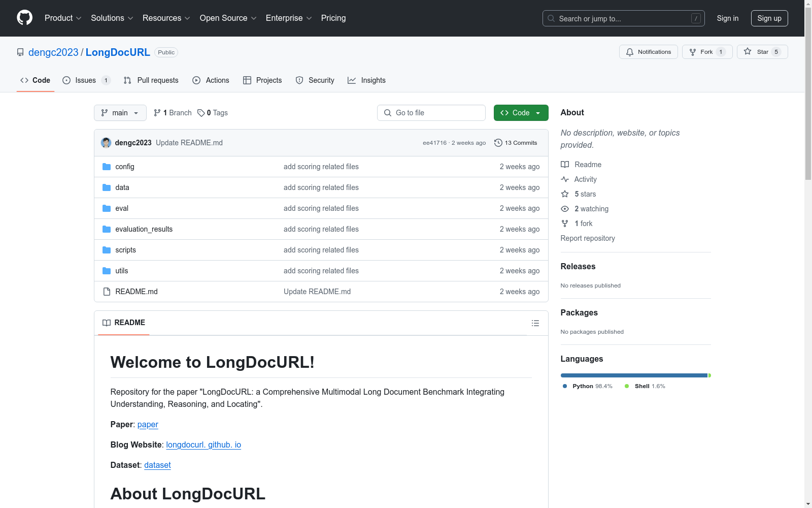Click the star icon beside 5 stars
Viewport: 812px width, 508px height.
(x=565, y=194)
